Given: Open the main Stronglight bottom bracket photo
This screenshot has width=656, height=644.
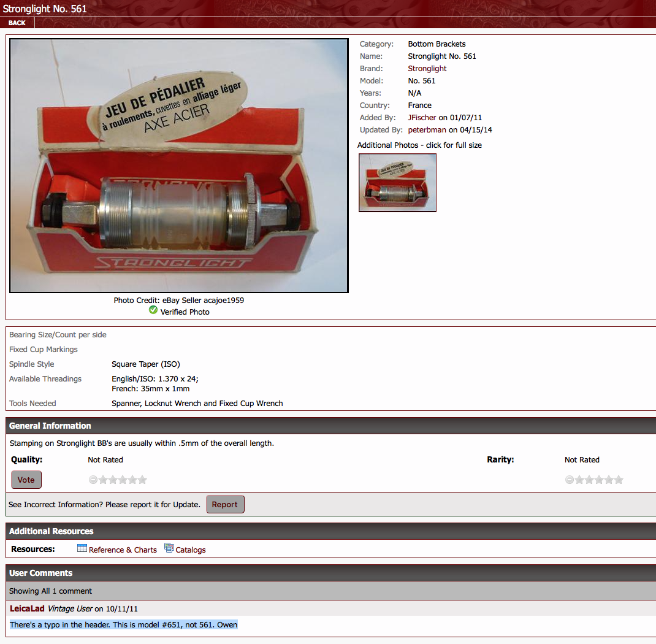Looking at the screenshot, I should point(178,165).
